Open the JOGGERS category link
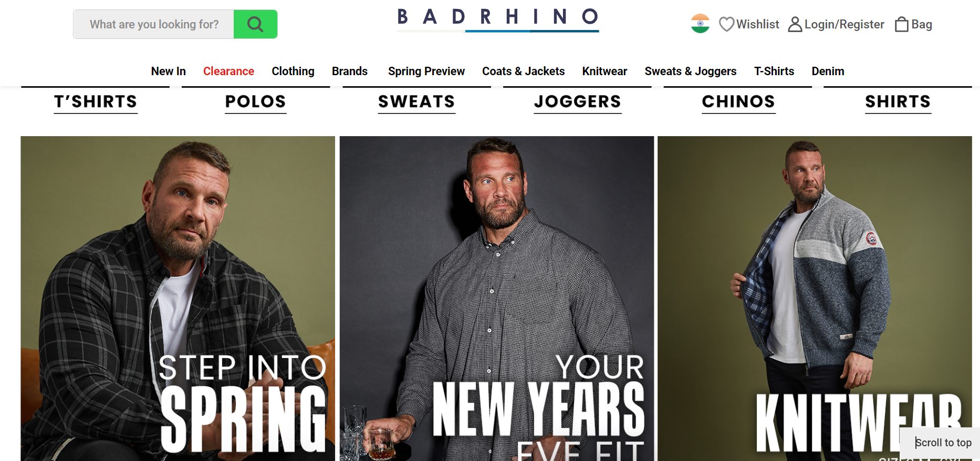The image size is (980, 461). 578,101
